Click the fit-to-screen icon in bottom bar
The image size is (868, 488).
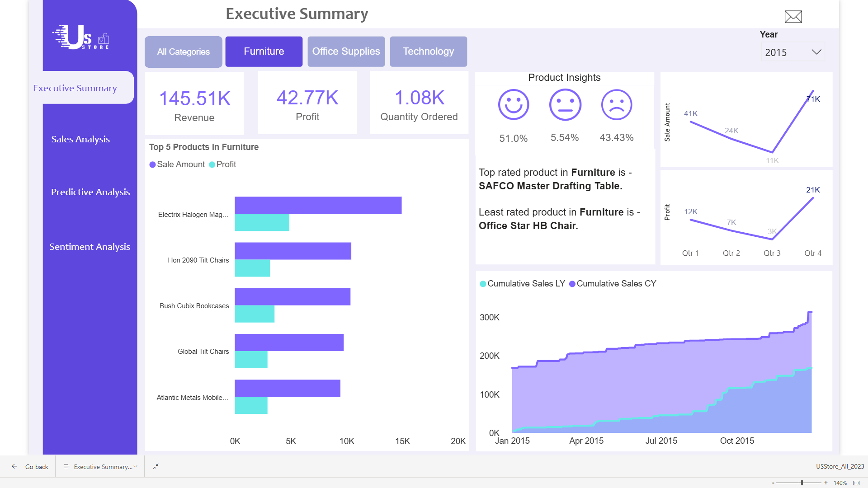pyautogui.click(x=156, y=466)
